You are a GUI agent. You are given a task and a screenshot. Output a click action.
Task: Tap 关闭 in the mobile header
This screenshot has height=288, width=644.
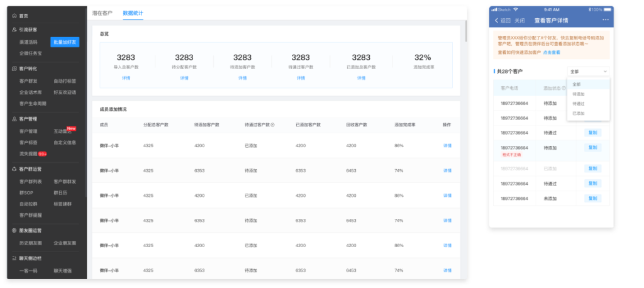519,20
